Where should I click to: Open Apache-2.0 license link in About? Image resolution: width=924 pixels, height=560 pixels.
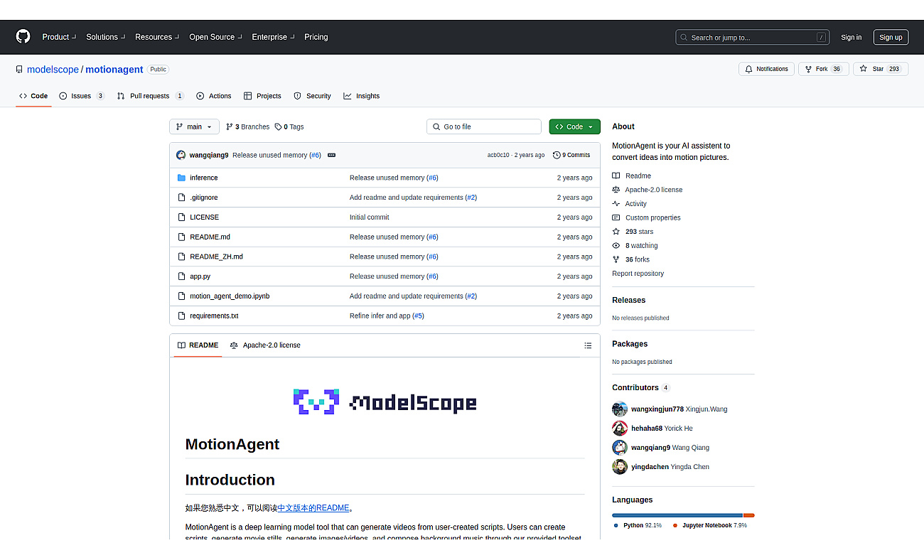pyautogui.click(x=647, y=190)
